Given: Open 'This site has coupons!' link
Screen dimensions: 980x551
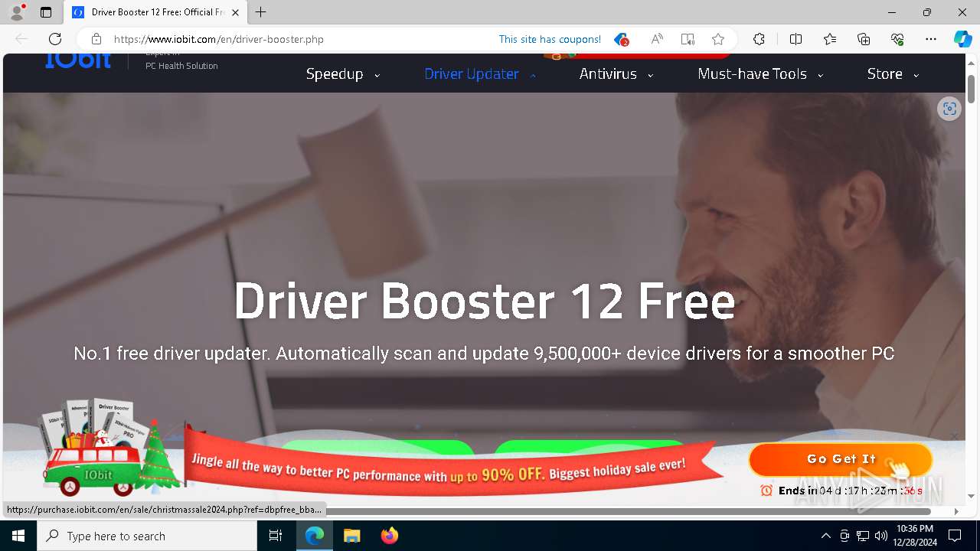Looking at the screenshot, I should [550, 39].
